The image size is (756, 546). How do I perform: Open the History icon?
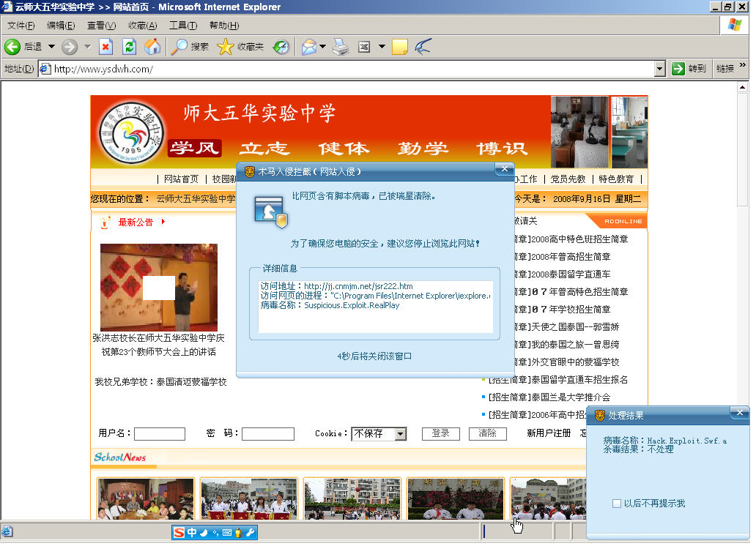tap(281, 47)
